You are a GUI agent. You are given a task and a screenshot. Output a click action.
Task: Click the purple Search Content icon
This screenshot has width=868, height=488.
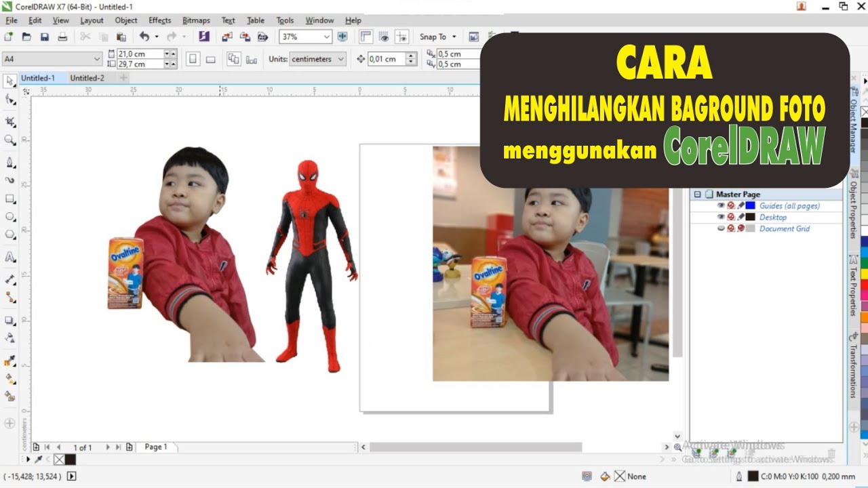pos(204,37)
